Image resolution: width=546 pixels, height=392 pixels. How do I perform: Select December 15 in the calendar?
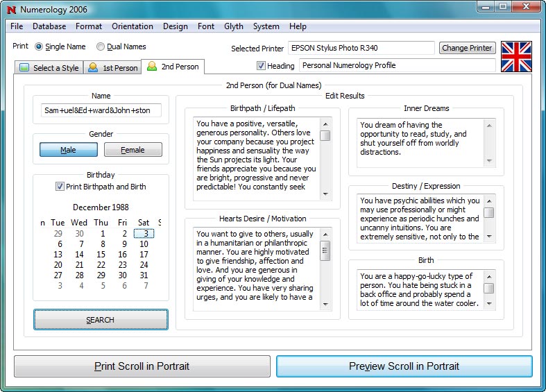101,255
